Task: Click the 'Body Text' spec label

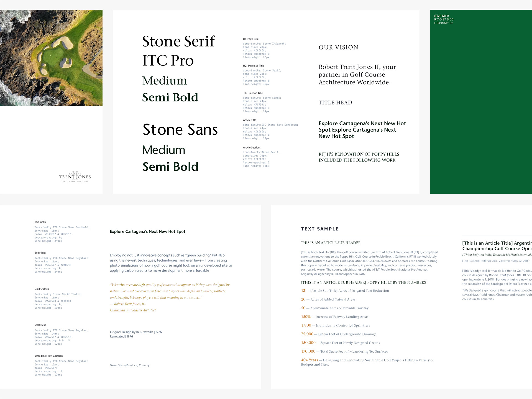Action: coord(40,253)
